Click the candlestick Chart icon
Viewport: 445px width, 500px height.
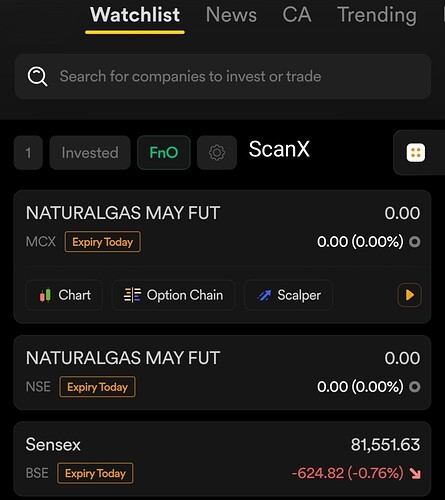[45, 295]
